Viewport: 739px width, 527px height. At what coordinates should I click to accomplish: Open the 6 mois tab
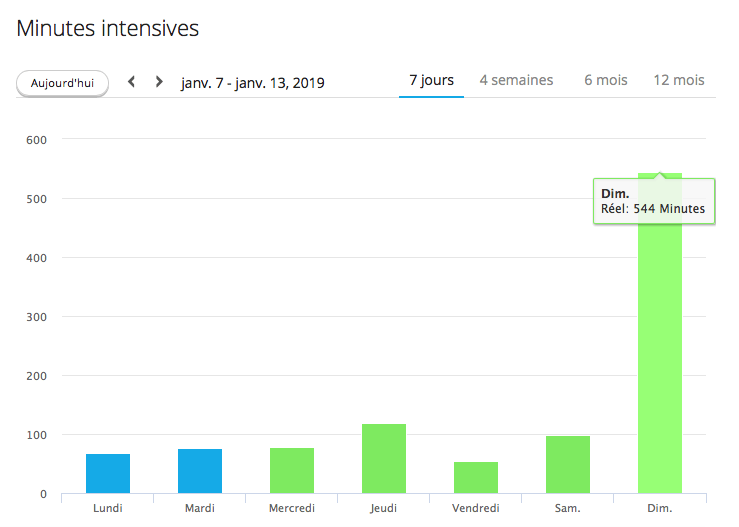point(606,80)
